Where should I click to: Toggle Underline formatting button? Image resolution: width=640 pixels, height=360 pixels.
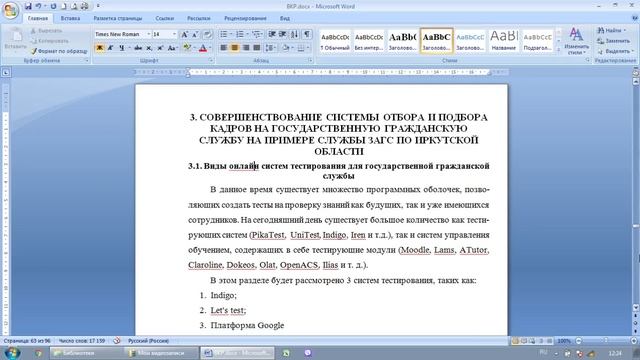click(122, 48)
